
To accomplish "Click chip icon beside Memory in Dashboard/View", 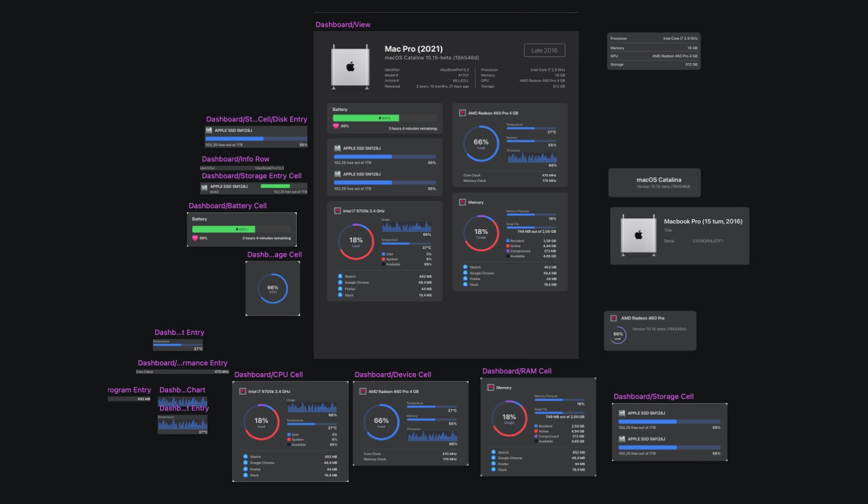I will coord(463,202).
